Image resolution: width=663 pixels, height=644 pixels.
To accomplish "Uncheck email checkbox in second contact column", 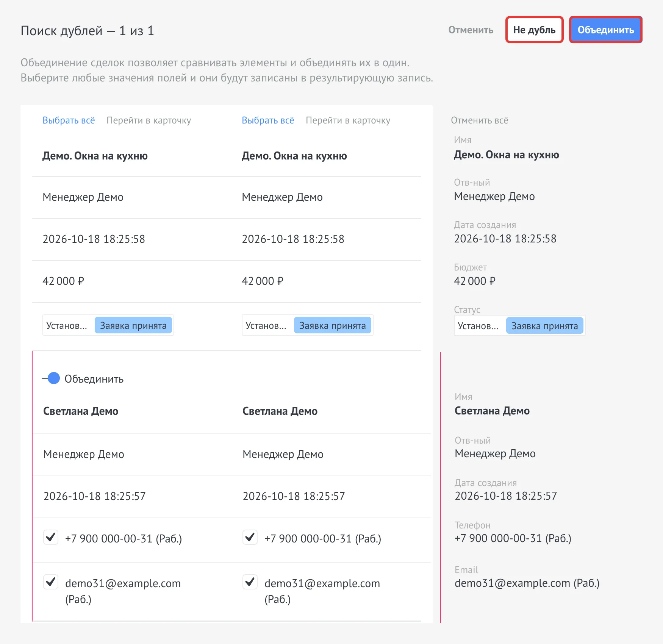I will 250,582.
